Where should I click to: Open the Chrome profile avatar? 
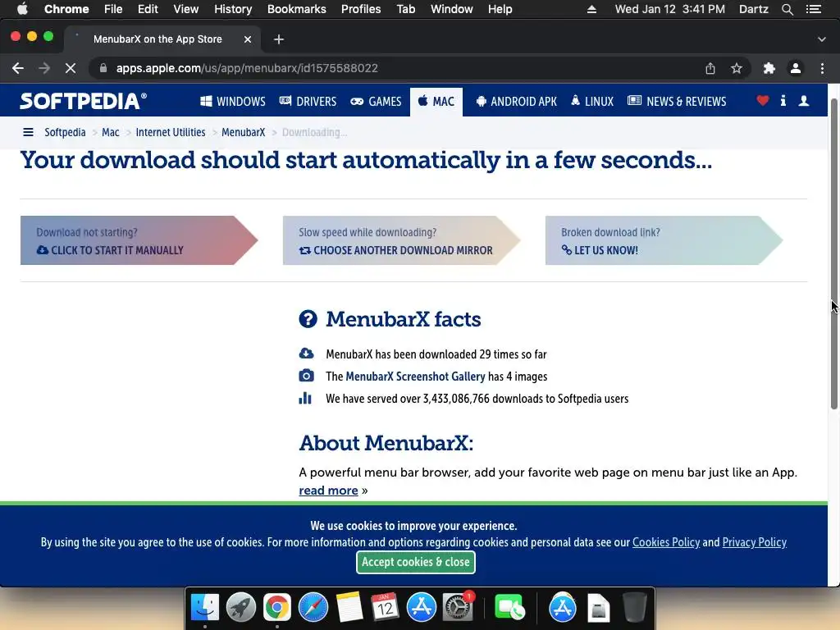click(796, 68)
